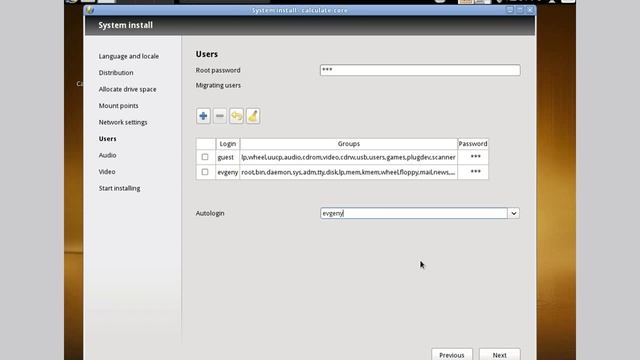Switch to Mount points step
This screenshot has height=360, width=640.
pyautogui.click(x=118, y=106)
